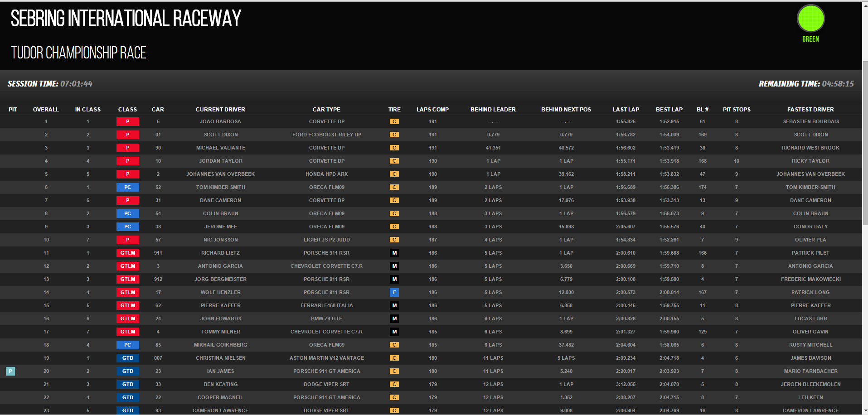This screenshot has height=415, width=868.
Task: Select driver name Jordan Taylor
Action: [221, 161]
